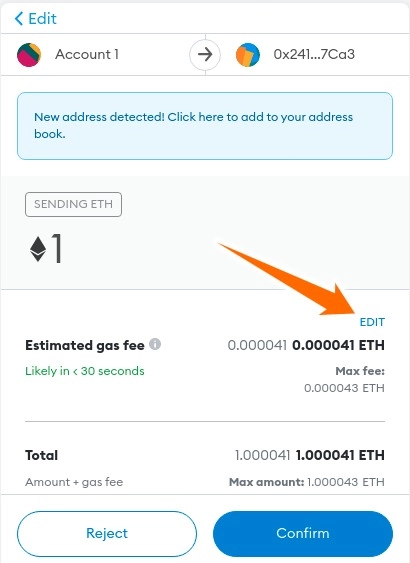Click the recipient address 0x241...7Ca3
Viewport: 410px width, 563px height.
(x=314, y=55)
